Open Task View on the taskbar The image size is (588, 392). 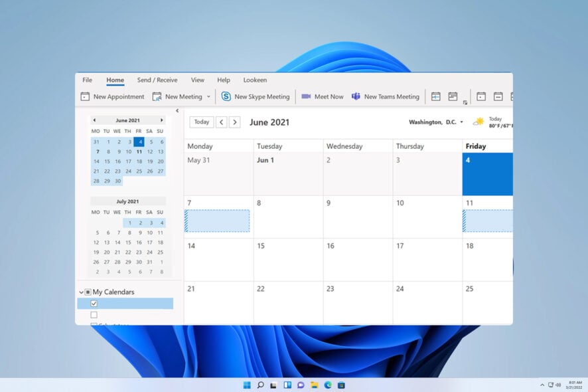(x=273, y=385)
